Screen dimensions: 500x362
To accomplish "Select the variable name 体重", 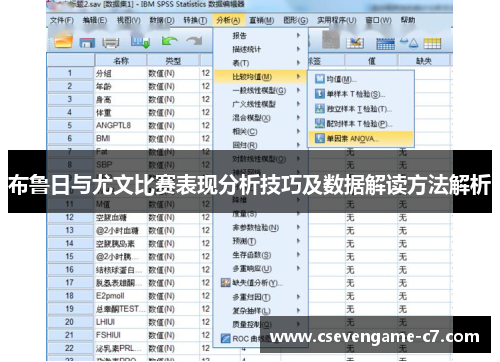I will (x=103, y=113).
